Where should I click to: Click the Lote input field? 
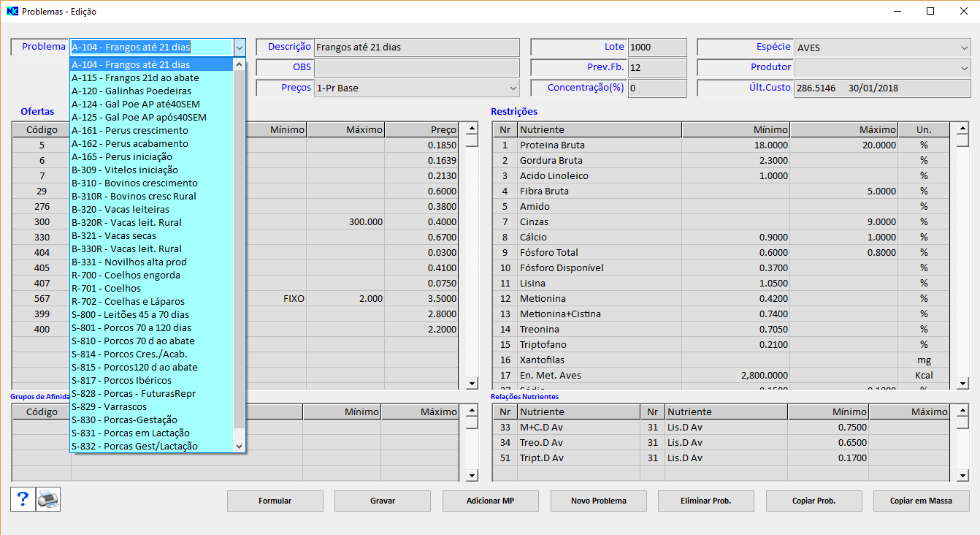(x=656, y=48)
